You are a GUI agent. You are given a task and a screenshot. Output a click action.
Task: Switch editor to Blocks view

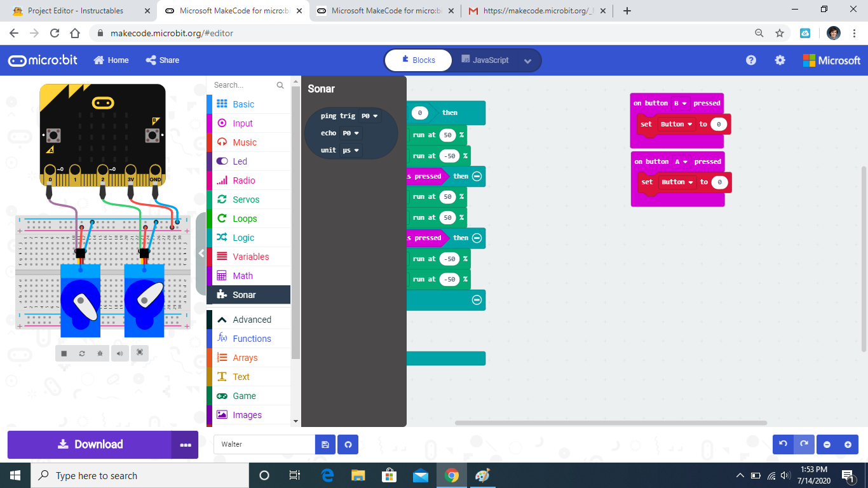(419, 60)
